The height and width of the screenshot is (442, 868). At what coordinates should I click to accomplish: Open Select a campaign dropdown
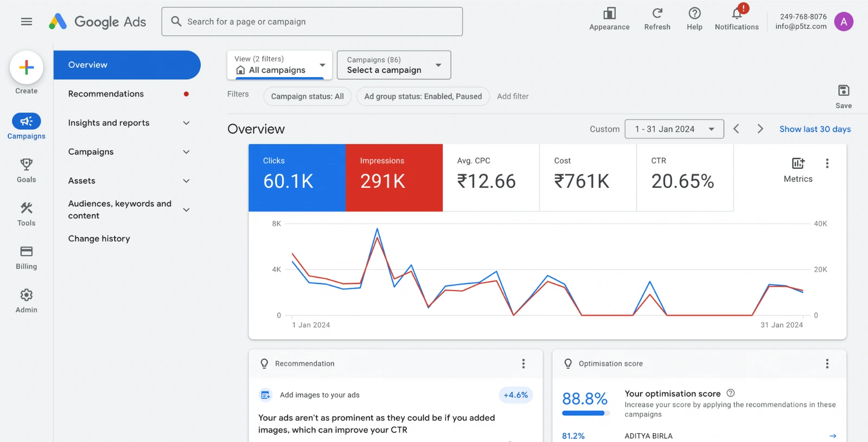394,65
